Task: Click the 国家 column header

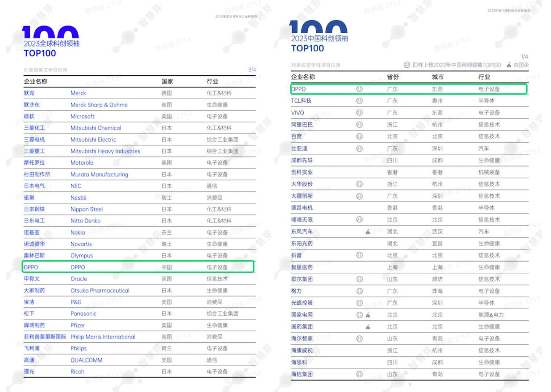Action: (167, 82)
